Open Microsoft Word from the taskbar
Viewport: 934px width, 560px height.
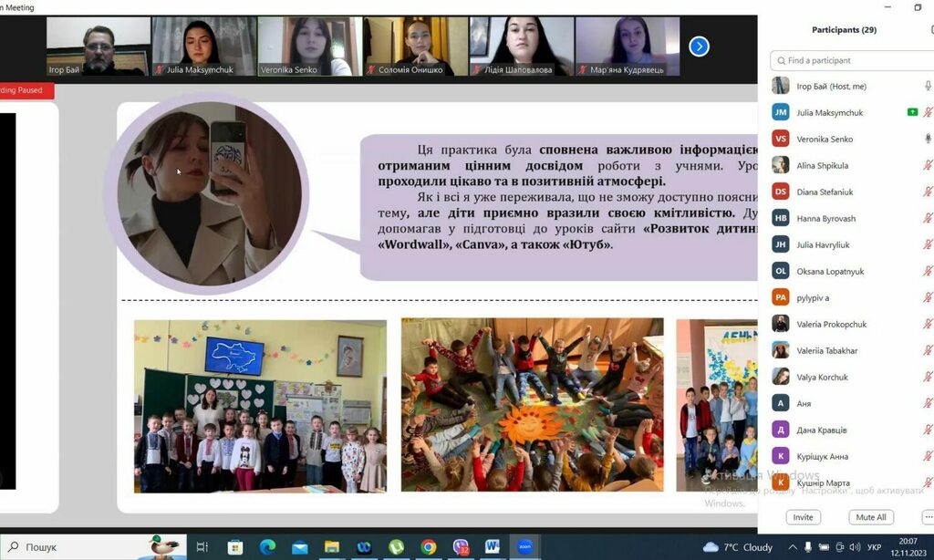pyautogui.click(x=493, y=547)
